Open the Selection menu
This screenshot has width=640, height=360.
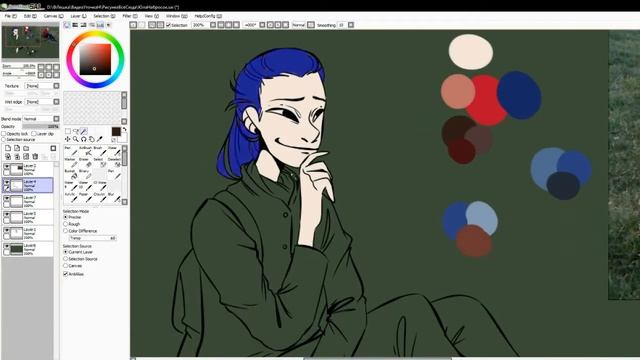104,16
